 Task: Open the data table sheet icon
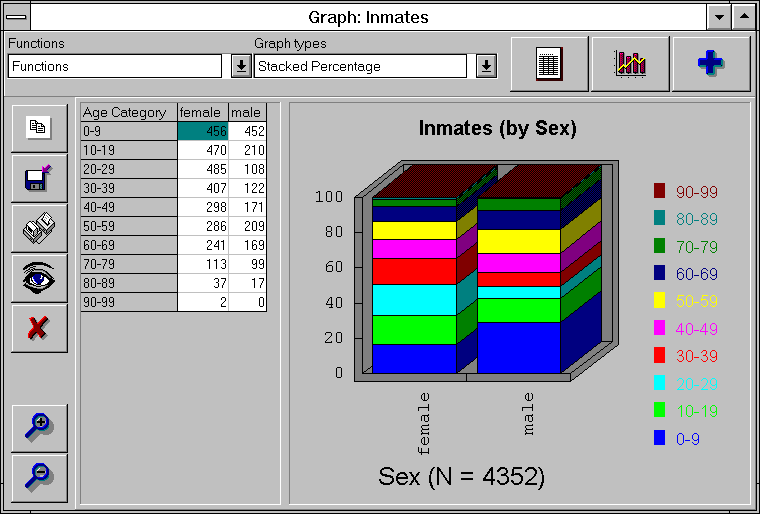[x=549, y=63]
